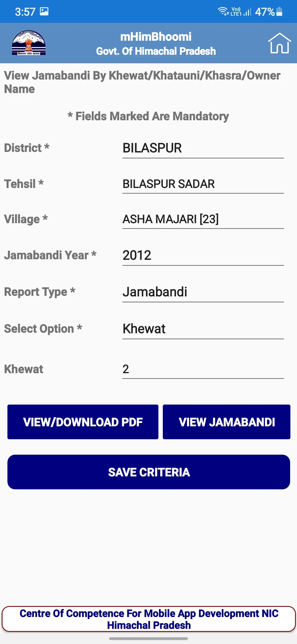Tap the mHimBhoomi app title
The width and height of the screenshot is (297, 644).
pyautogui.click(x=156, y=37)
